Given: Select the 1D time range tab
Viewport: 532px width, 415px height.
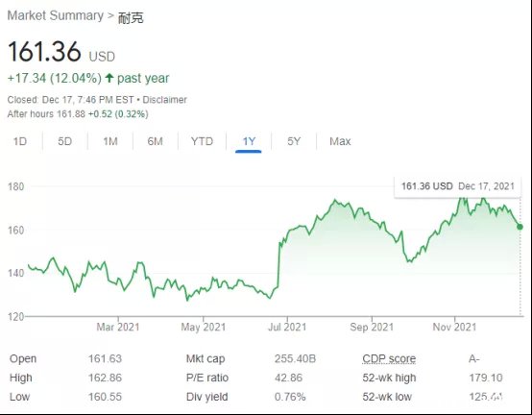Looking at the screenshot, I should click(x=20, y=141).
